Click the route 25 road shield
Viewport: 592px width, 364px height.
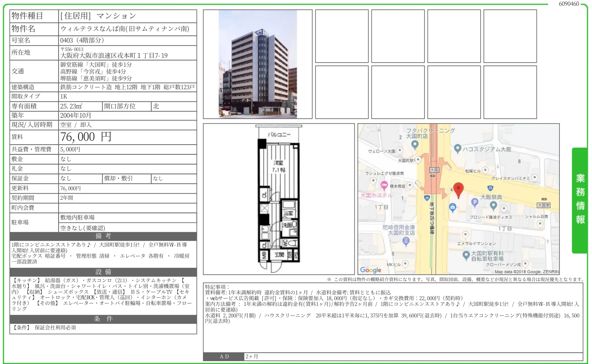[490, 188]
